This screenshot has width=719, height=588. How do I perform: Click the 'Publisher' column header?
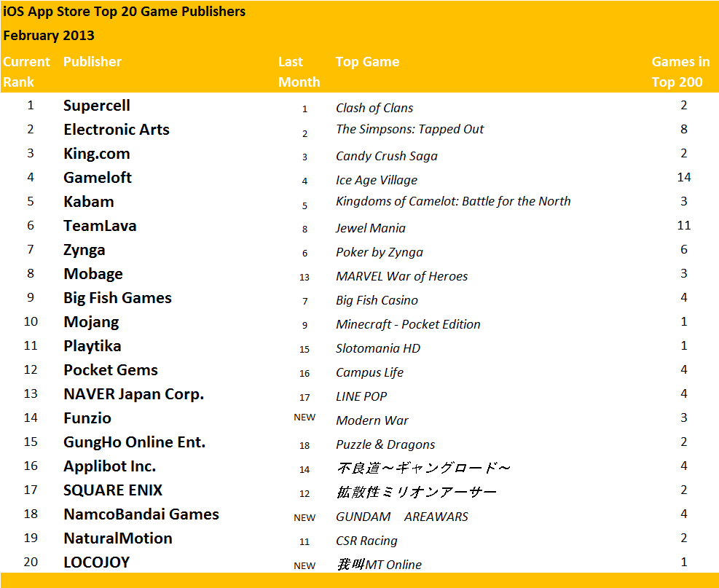click(x=93, y=61)
